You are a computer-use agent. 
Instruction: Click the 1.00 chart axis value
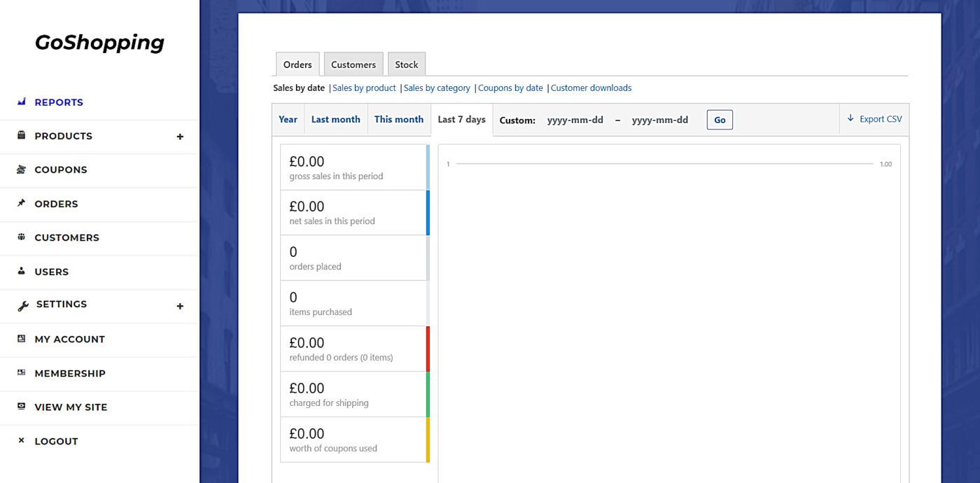click(x=885, y=164)
